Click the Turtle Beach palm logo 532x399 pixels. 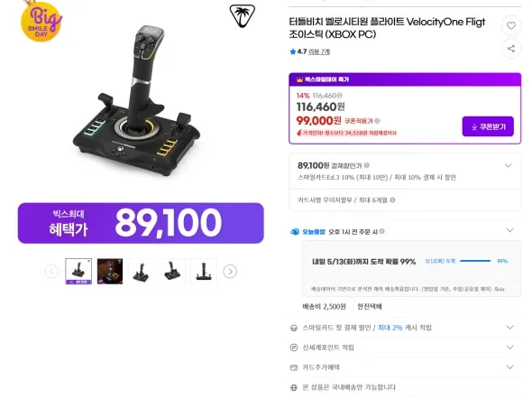click(x=243, y=15)
